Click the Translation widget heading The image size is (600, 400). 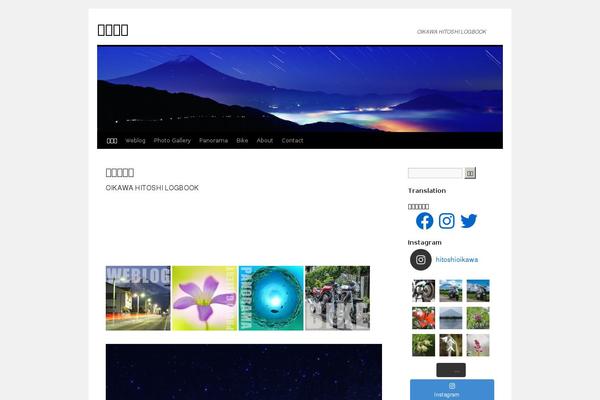click(x=427, y=191)
